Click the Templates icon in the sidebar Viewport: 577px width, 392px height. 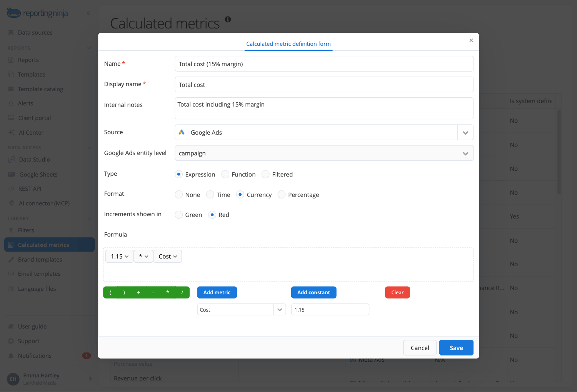pyautogui.click(x=11, y=75)
